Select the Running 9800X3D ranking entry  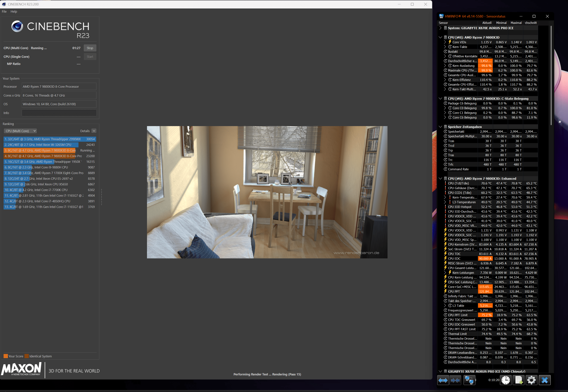[50, 150]
